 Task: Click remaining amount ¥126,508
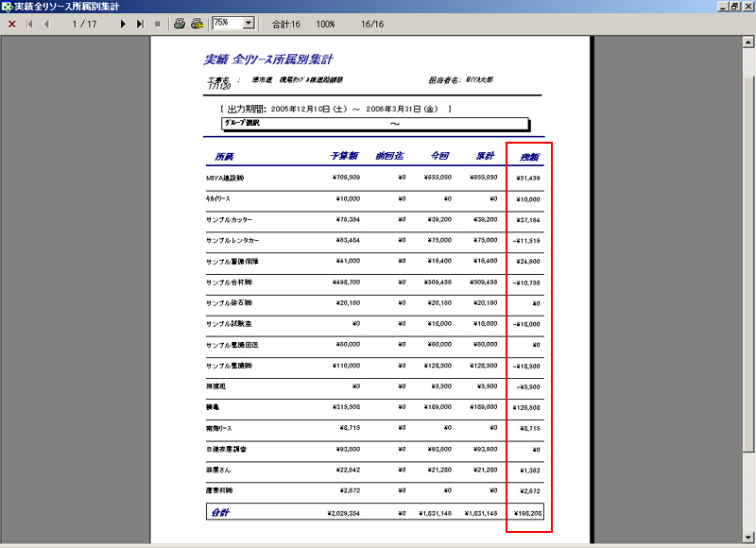(x=526, y=408)
